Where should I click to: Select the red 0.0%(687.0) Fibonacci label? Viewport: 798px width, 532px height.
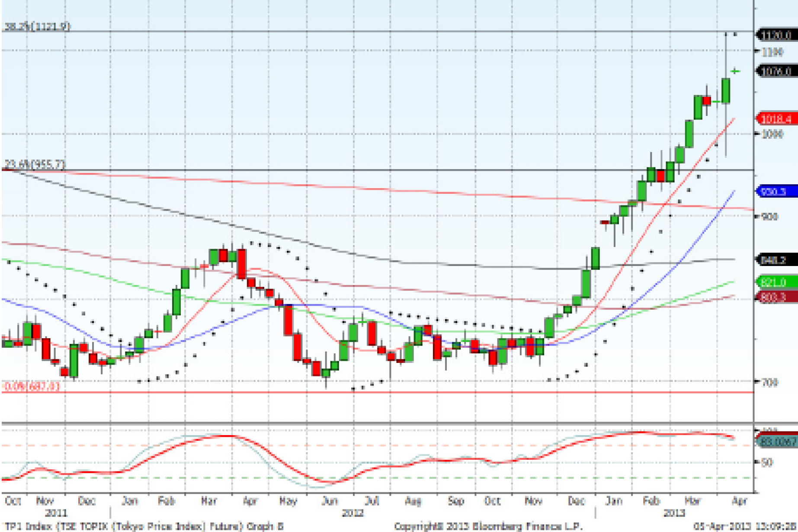31,386
